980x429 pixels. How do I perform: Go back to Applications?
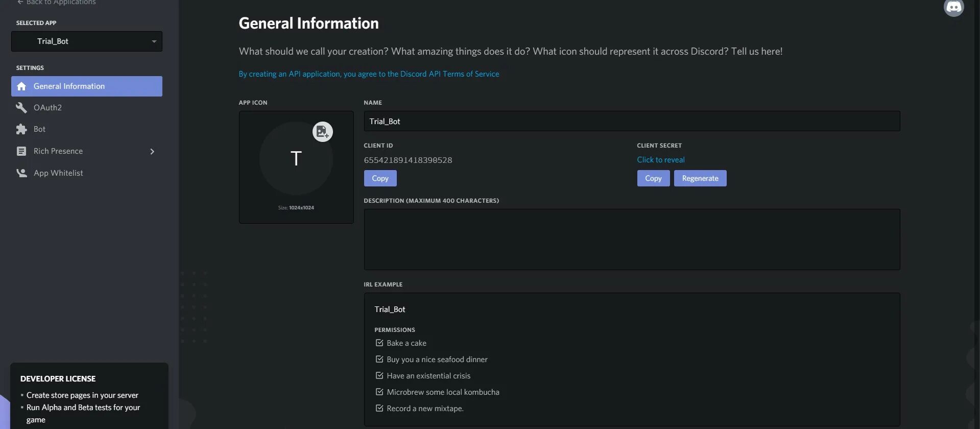[56, 3]
